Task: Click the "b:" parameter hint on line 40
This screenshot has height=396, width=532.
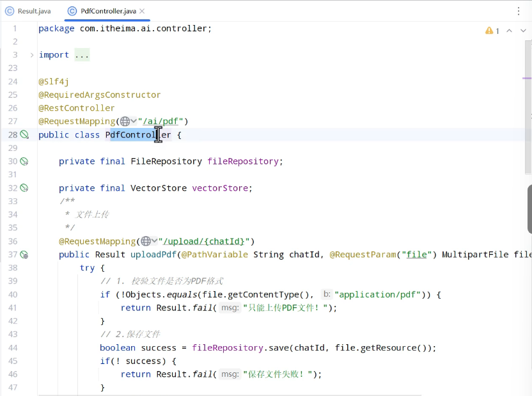Action: pyautogui.click(x=327, y=294)
